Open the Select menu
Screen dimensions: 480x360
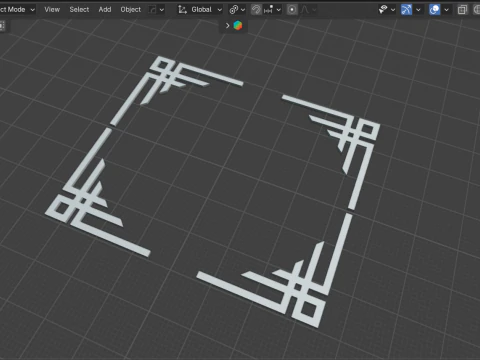[x=79, y=9]
